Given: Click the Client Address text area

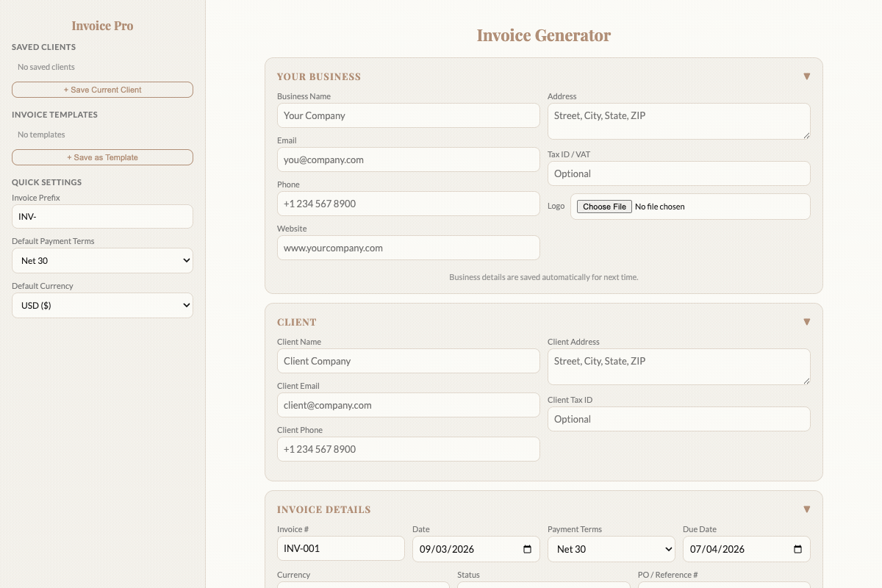Looking at the screenshot, I should 678,367.
